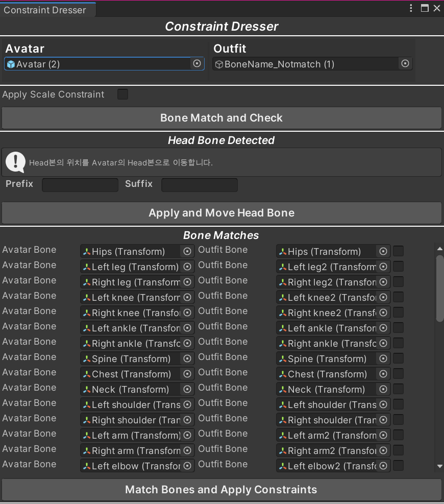
Task: Open the window's three-dot options menu
Action: 411,8
